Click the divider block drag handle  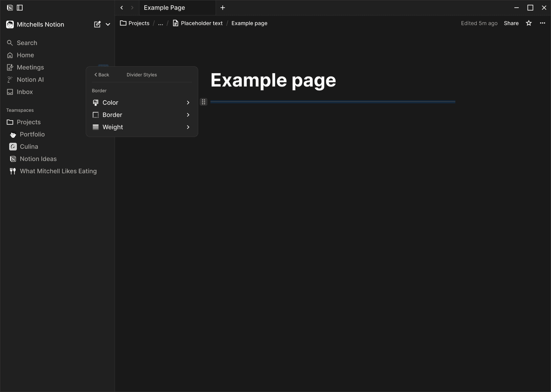point(203,102)
